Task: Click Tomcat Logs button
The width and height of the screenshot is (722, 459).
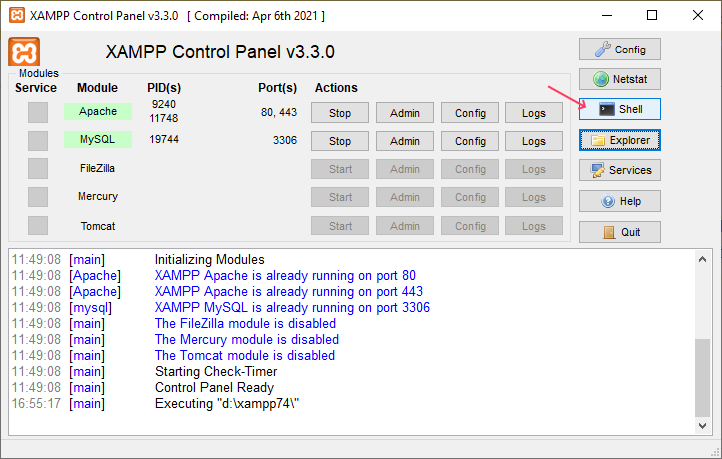Action: [x=534, y=226]
